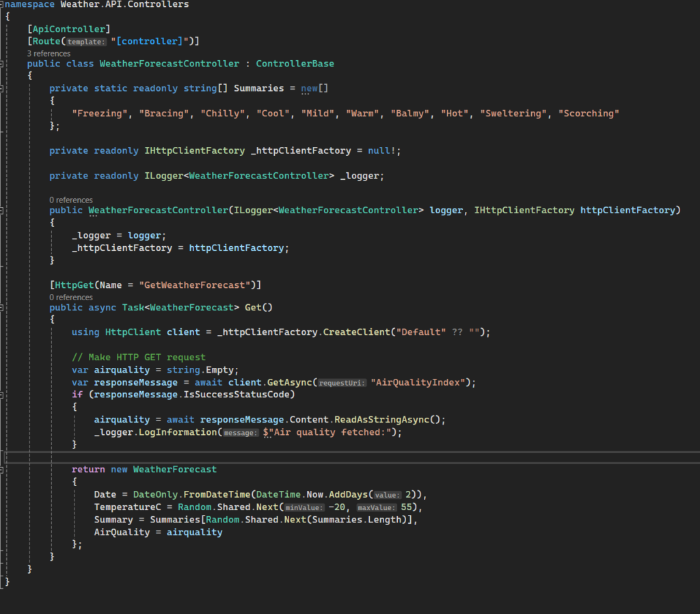The image size is (700, 614).
Task: Collapse the if IsSuccessStatusCode block
Action: click(3, 395)
